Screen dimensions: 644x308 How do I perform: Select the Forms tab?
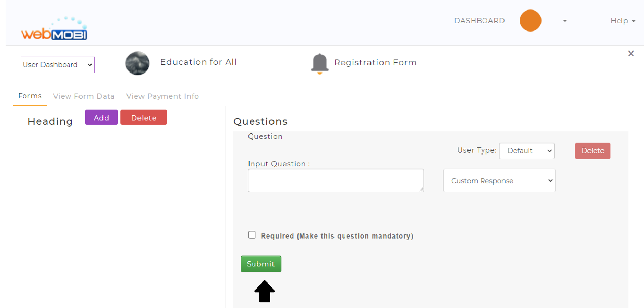(x=30, y=96)
